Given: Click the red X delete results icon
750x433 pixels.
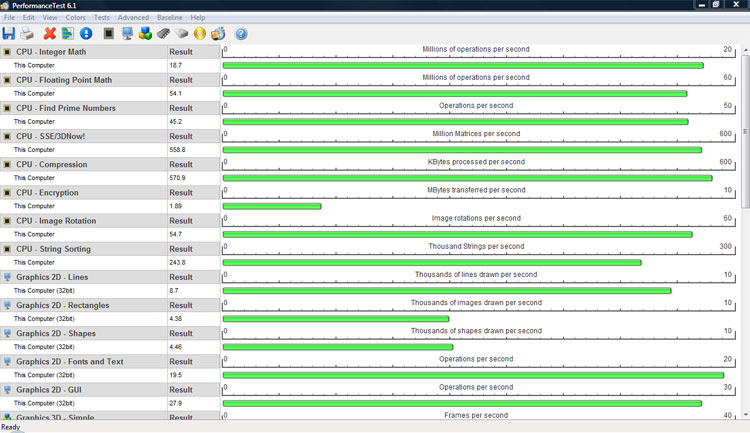Looking at the screenshot, I should coord(49,33).
